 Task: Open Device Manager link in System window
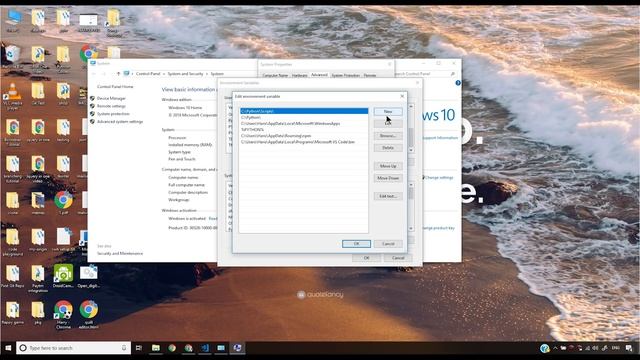click(x=111, y=98)
